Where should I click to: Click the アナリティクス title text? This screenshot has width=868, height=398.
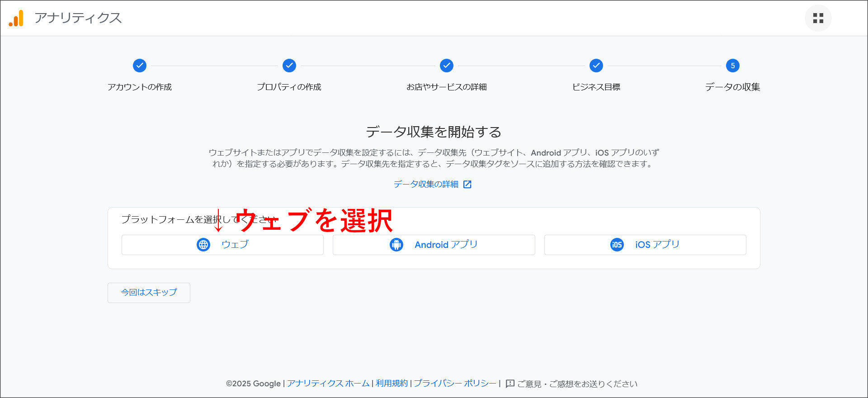click(78, 18)
